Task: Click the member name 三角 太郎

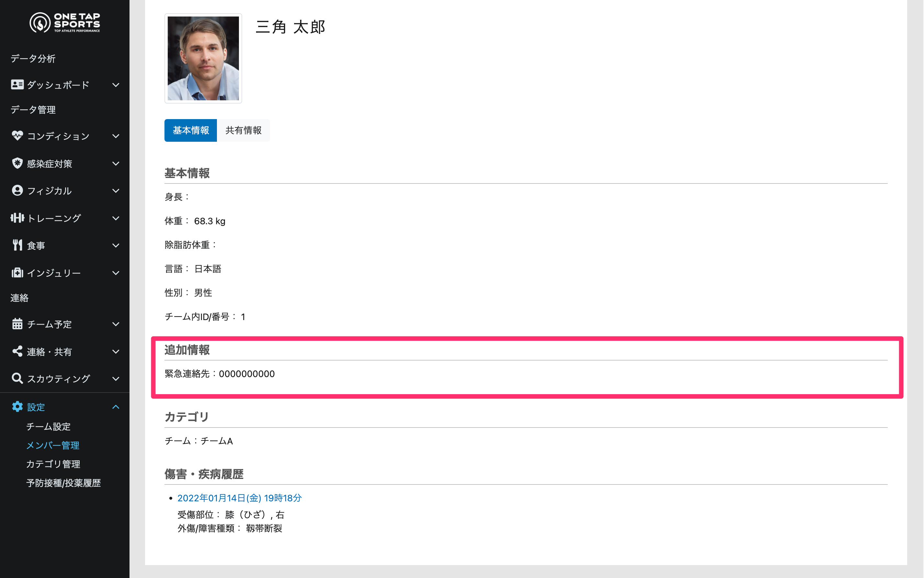Action: (290, 27)
